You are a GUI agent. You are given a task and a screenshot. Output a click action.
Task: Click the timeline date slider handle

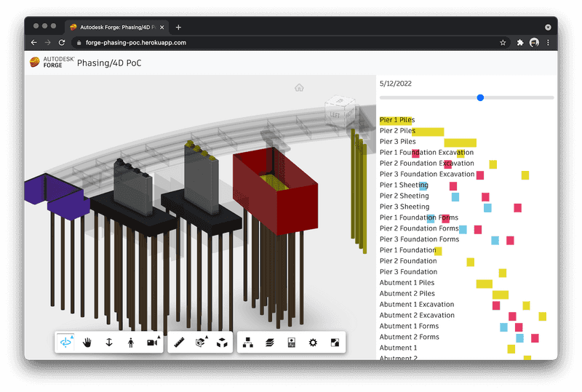[x=480, y=97]
